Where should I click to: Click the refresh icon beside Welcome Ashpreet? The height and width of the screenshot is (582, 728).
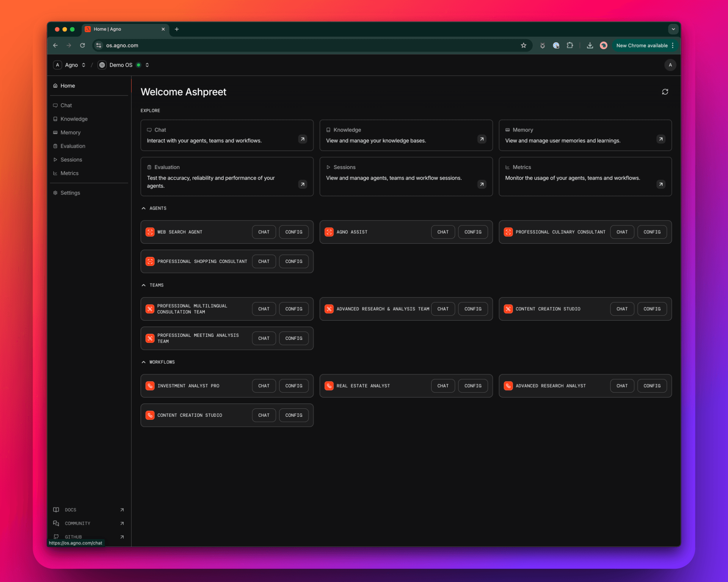point(665,92)
